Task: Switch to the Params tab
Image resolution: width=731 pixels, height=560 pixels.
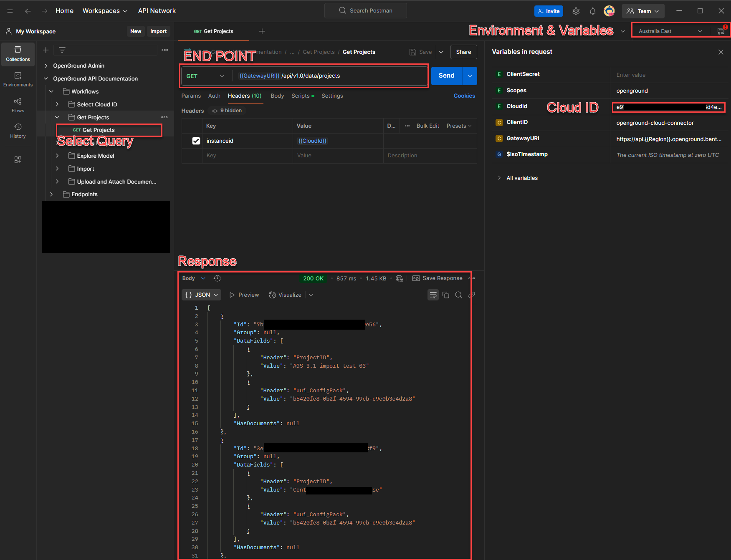Action: (x=191, y=96)
